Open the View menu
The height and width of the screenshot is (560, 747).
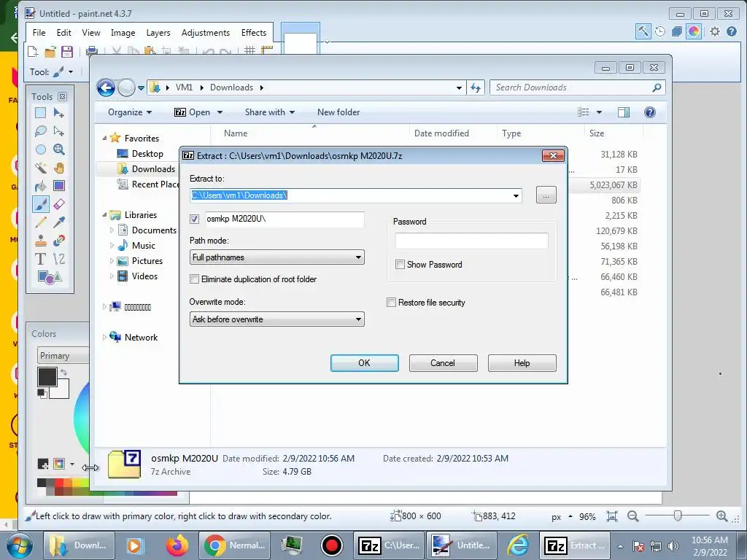91,33
